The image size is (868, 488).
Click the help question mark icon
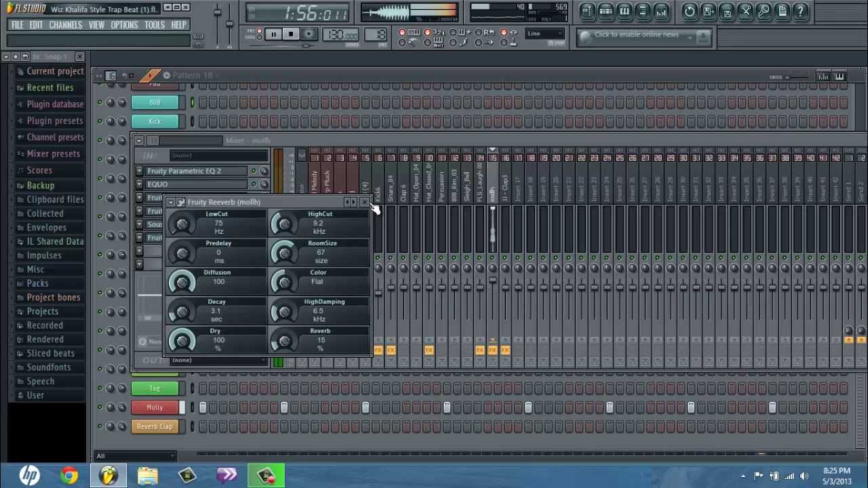point(800,11)
